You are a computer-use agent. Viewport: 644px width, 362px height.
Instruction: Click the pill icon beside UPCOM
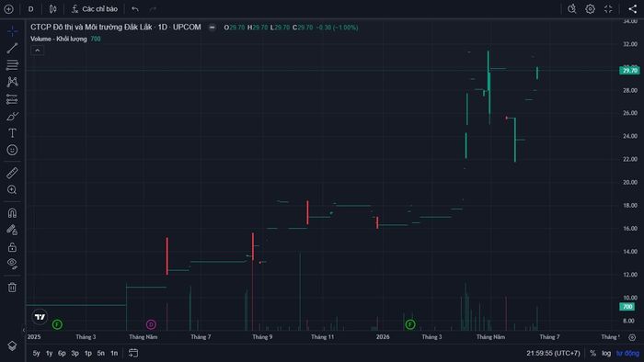coord(212,28)
